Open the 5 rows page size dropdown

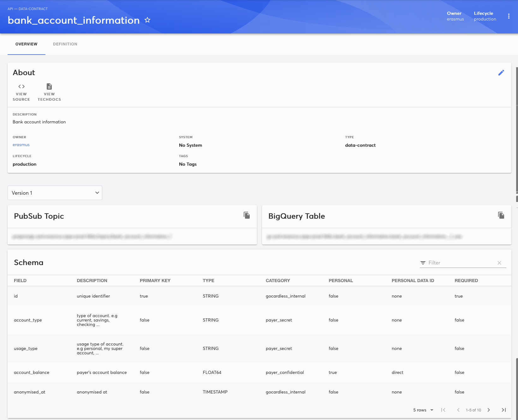pyautogui.click(x=423, y=410)
